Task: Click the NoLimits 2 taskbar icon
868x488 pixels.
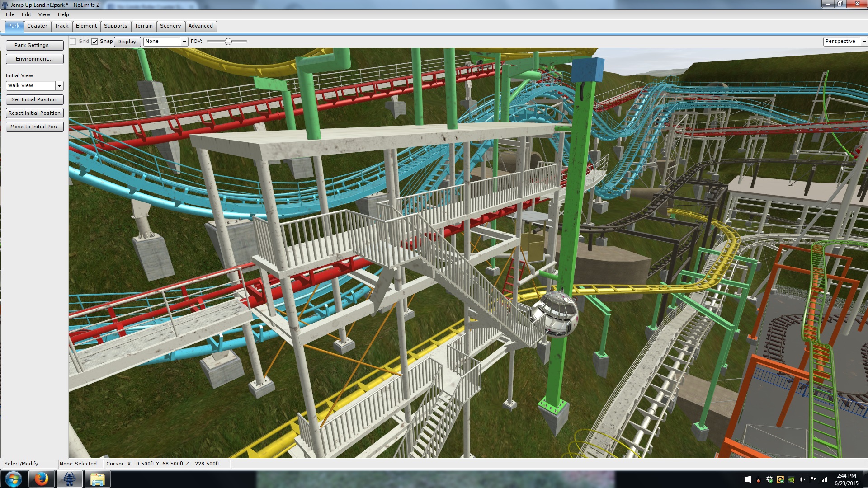Action: point(69,479)
